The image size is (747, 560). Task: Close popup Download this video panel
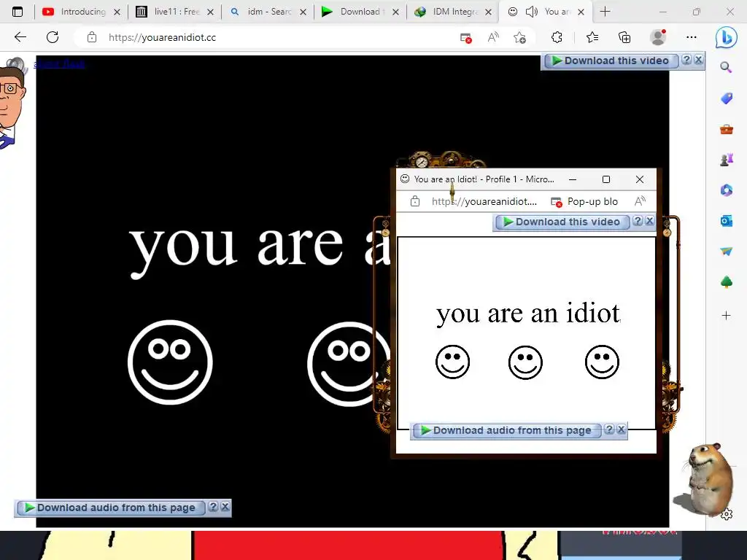point(649,221)
